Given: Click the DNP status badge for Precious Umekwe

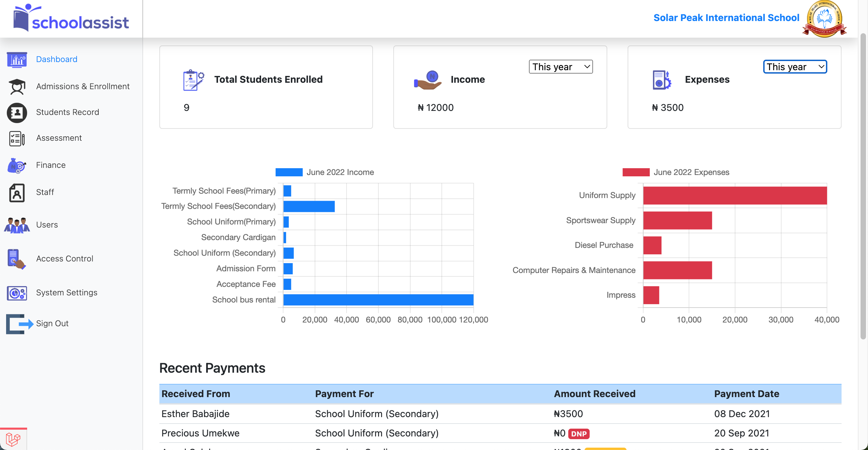Looking at the screenshot, I should pyautogui.click(x=579, y=433).
